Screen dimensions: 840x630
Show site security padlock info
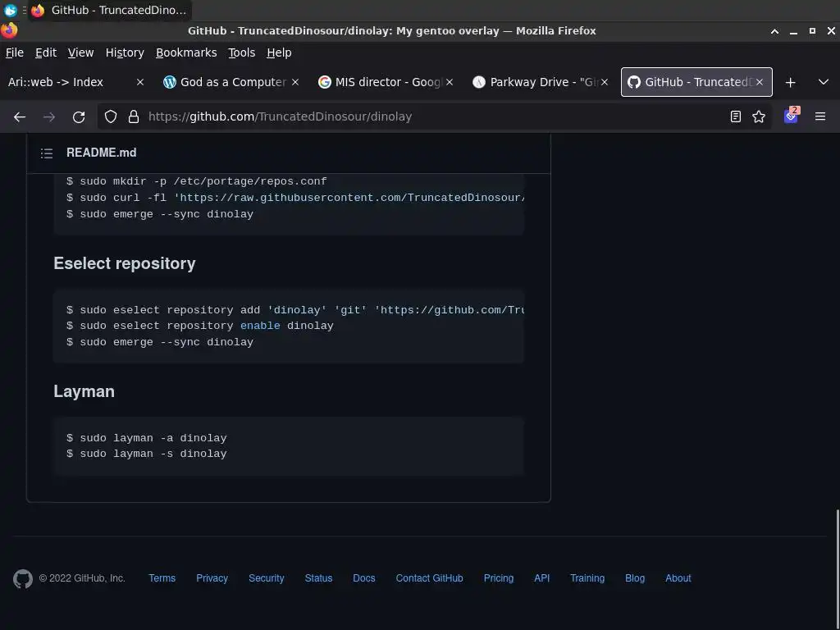click(x=134, y=116)
